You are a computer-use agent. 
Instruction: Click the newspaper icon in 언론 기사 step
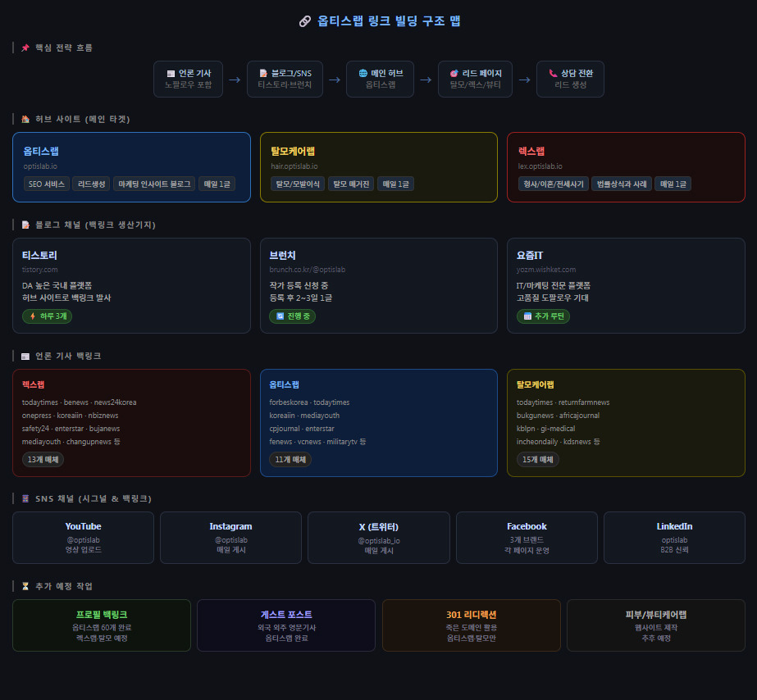[x=171, y=73]
